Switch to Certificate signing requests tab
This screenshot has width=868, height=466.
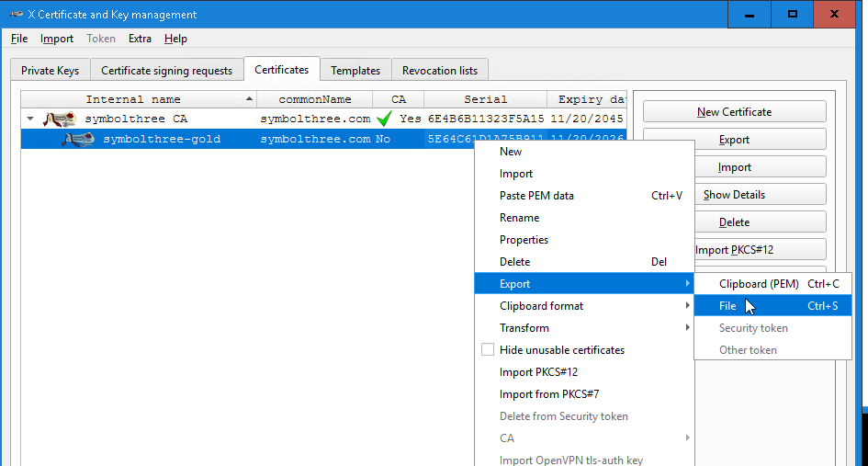coord(167,70)
